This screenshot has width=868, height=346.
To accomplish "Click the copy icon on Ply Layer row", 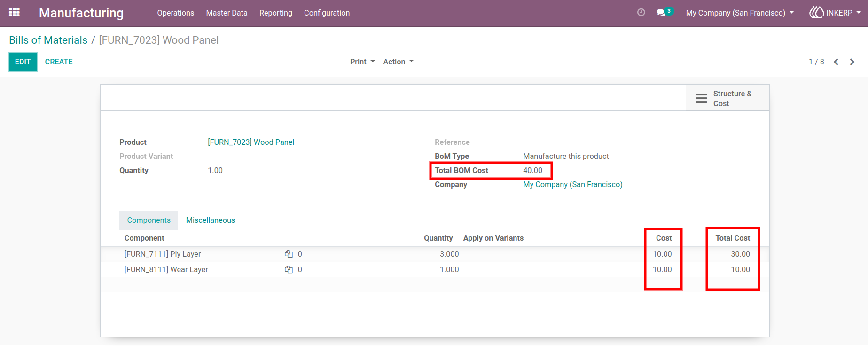I will tap(289, 254).
